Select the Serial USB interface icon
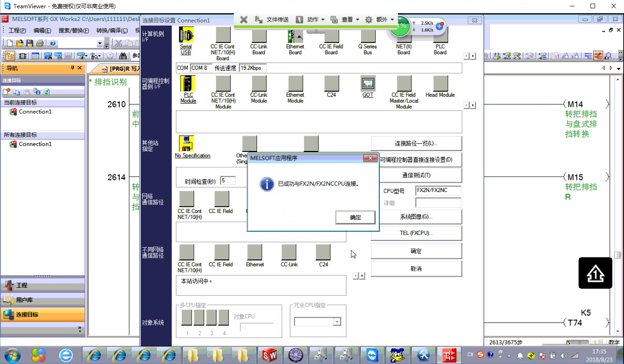Image resolution: width=624 pixels, height=364 pixels. 186,35
